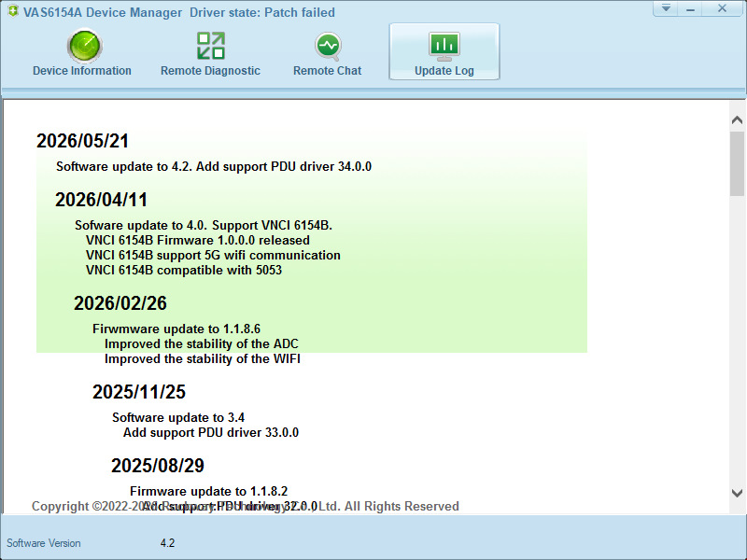Image resolution: width=747 pixels, height=560 pixels.
Task: Select the Update Log chart icon
Action: point(444,46)
